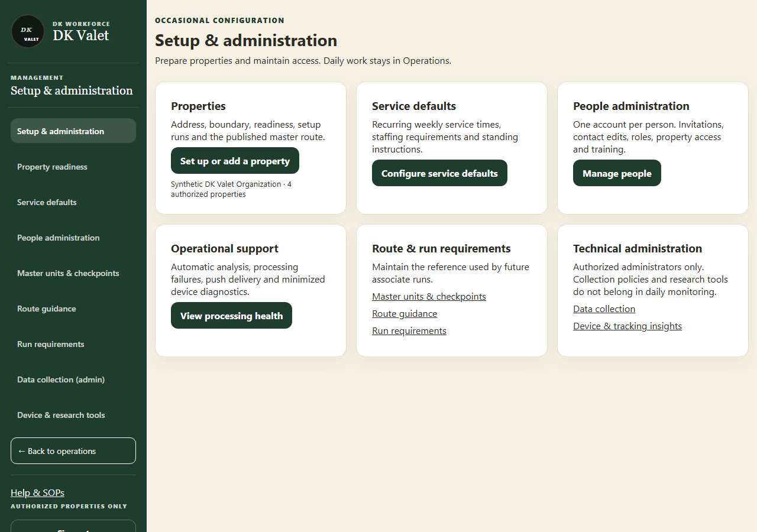Open Route guidance from the sidebar
The width and height of the screenshot is (757, 532).
(73, 309)
